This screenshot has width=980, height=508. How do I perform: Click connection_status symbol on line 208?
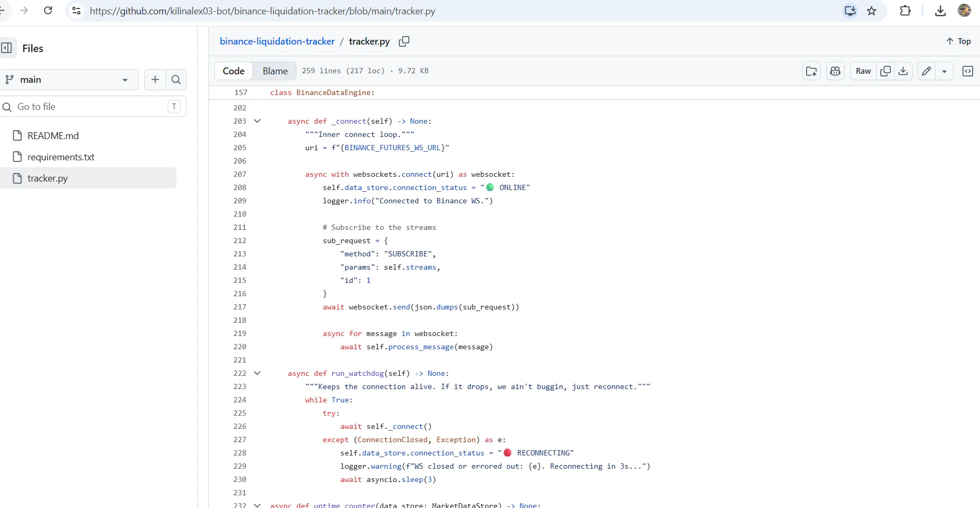pos(430,187)
